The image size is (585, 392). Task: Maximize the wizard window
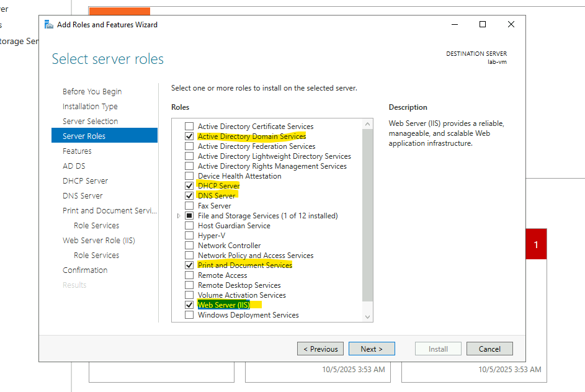pos(483,25)
